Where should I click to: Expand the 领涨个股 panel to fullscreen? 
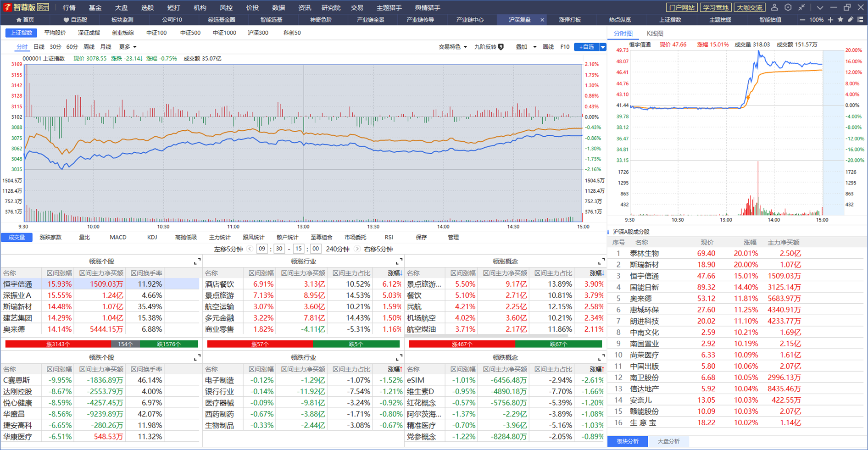point(197,261)
